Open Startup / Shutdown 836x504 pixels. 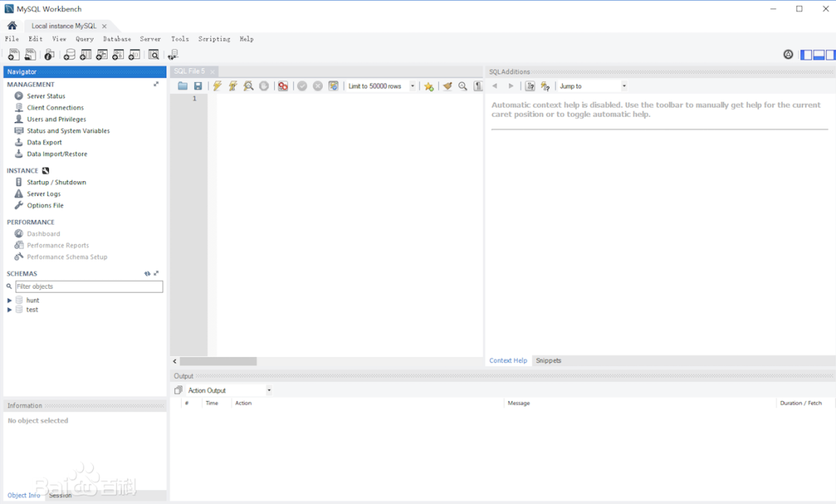[57, 183]
